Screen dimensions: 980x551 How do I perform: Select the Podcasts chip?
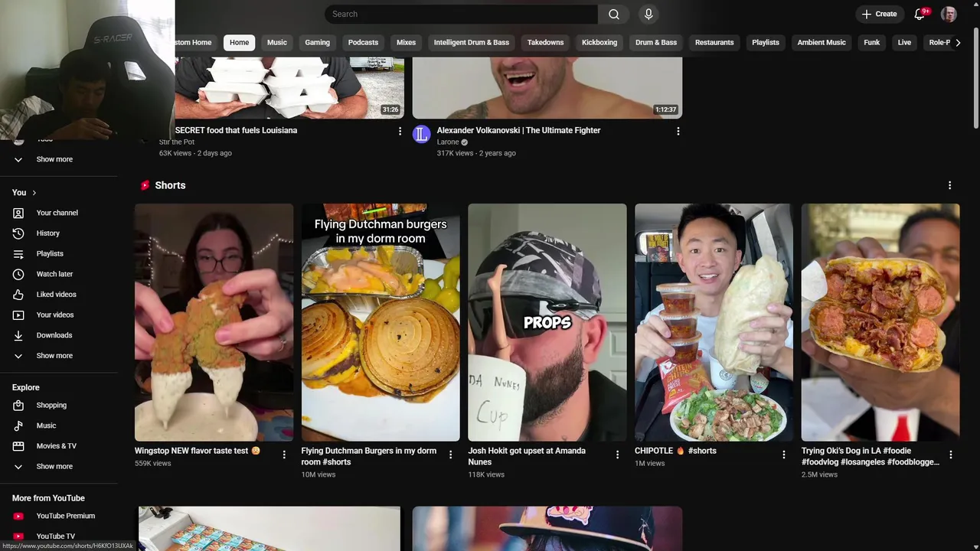tap(363, 42)
